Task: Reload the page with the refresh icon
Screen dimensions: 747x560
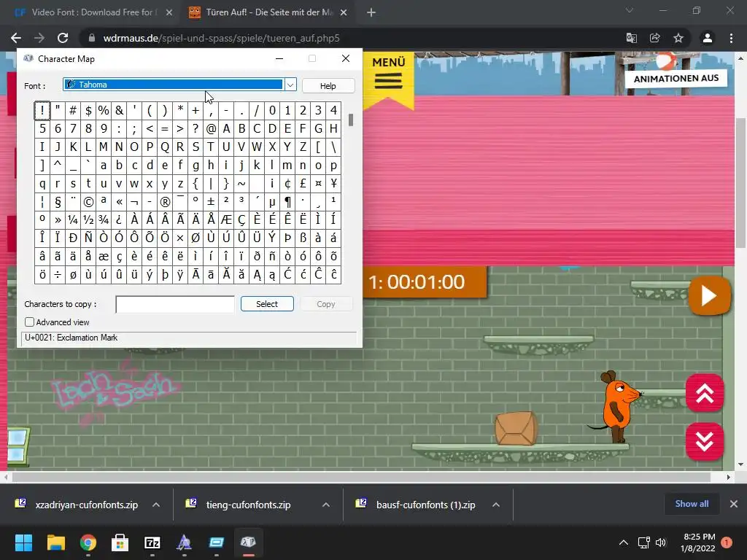Action: 63,38
